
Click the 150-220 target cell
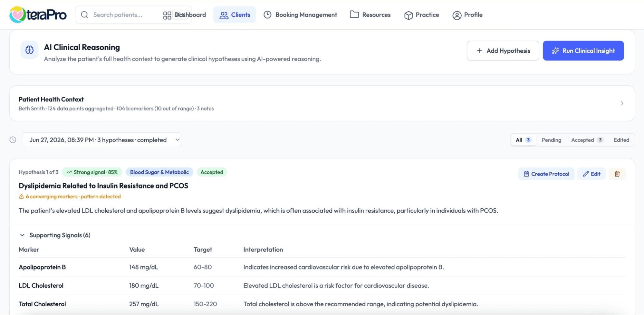click(205, 304)
